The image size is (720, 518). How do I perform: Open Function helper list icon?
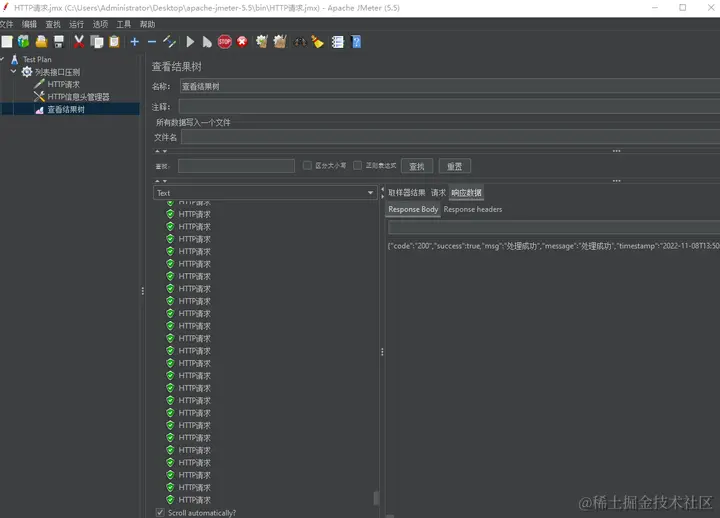338,42
